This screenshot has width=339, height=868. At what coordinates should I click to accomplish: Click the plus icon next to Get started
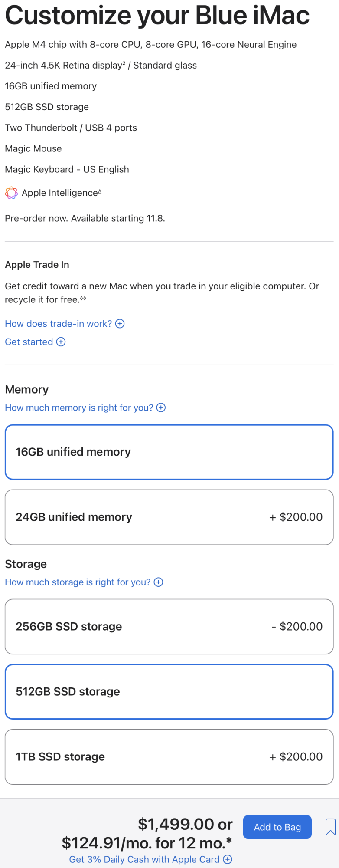[x=61, y=342]
